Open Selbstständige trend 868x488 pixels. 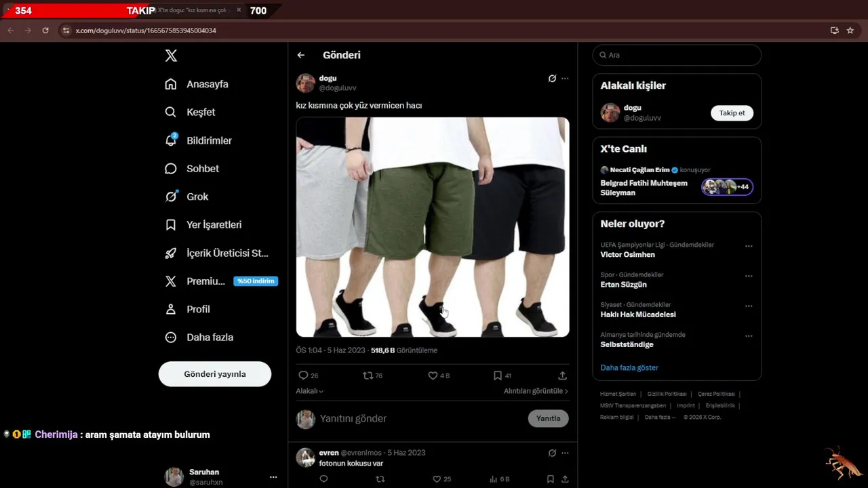(x=627, y=344)
